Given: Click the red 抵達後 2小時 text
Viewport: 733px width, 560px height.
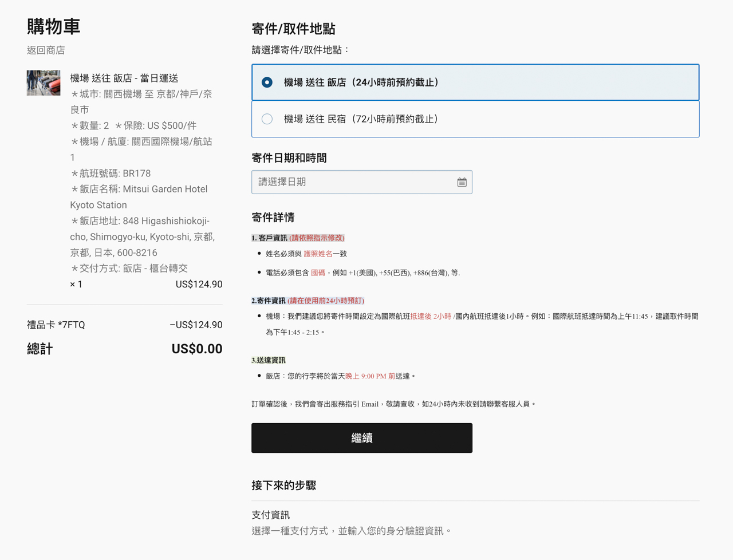Looking at the screenshot, I should (431, 316).
